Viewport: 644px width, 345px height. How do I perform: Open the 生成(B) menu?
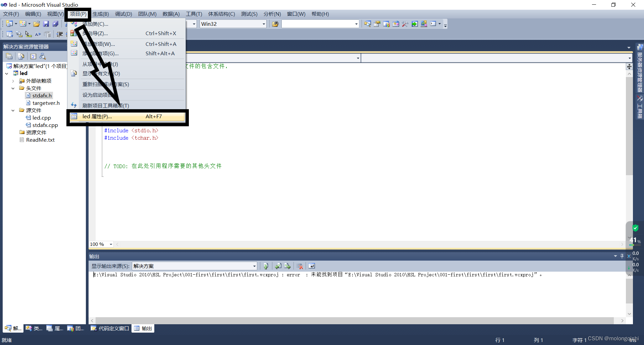click(x=101, y=14)
